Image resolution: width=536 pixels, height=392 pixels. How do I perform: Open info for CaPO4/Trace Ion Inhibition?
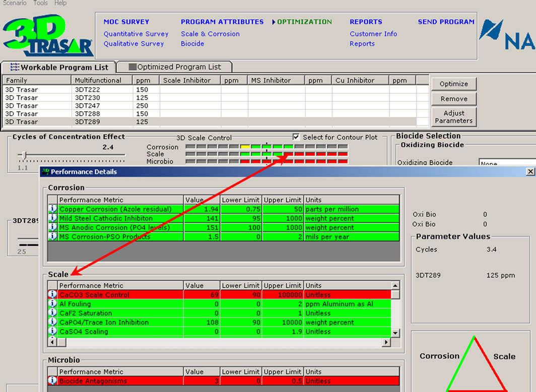[52, 322]
